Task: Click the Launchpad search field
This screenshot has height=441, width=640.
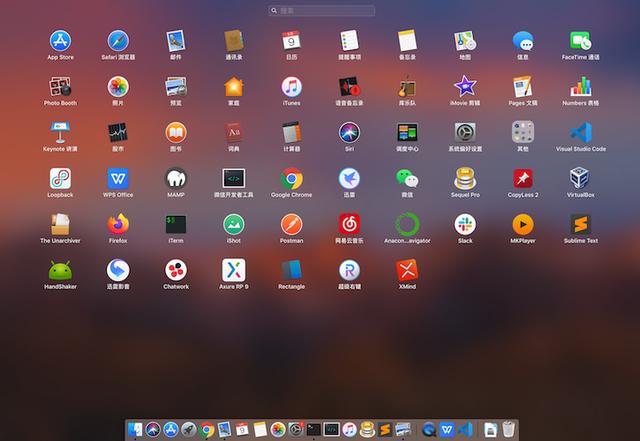Action: point(322,11)
